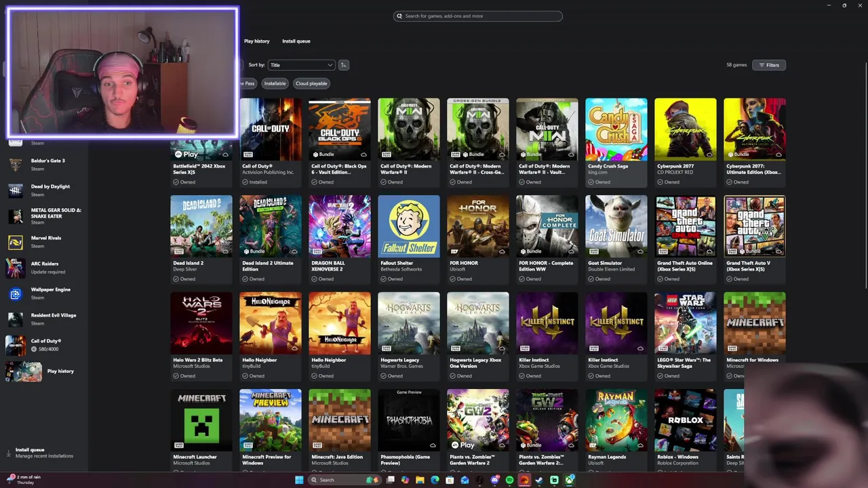This screenshot has height=488, width=868.
Task: Open File Explorer from the taskbar
Action: click(420, 480)
